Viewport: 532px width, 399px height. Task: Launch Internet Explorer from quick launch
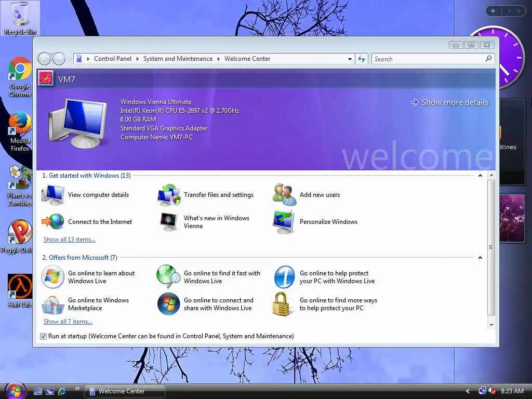click(62, 391)
